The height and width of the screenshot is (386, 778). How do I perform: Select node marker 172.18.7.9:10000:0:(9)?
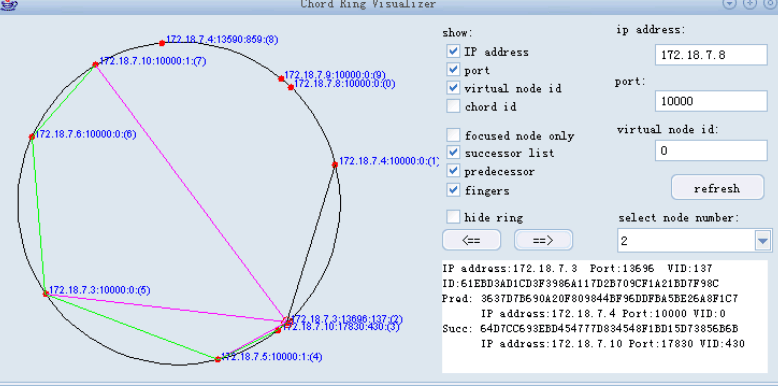[x=281, y=78]
